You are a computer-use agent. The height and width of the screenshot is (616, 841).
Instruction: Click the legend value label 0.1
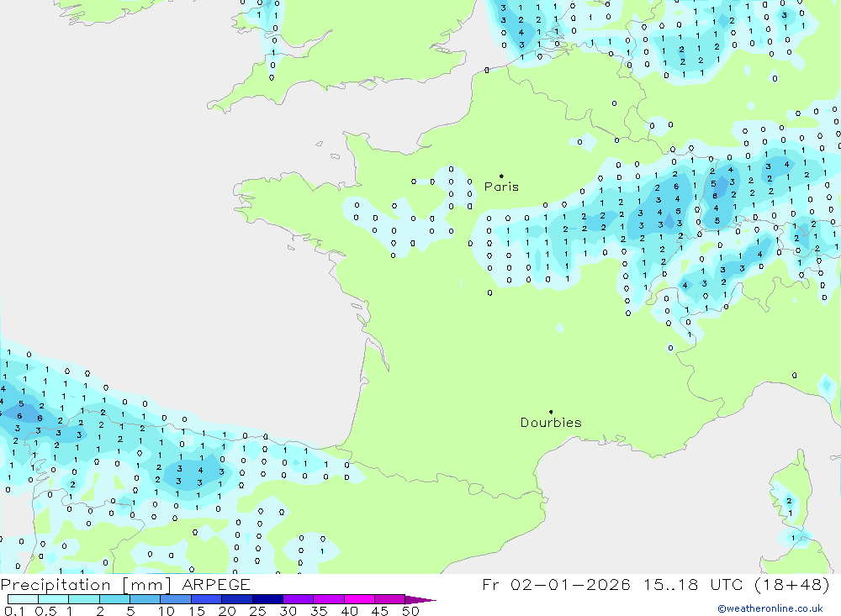tap(14, 611)
